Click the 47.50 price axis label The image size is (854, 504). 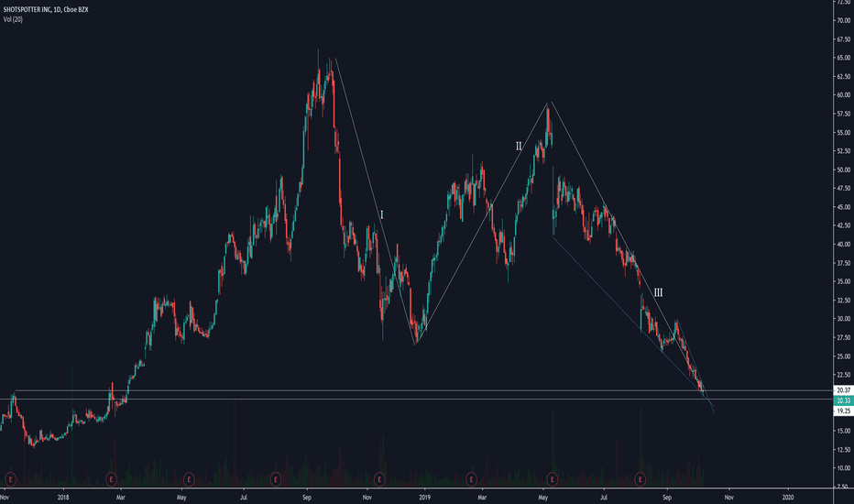point(844,188)
